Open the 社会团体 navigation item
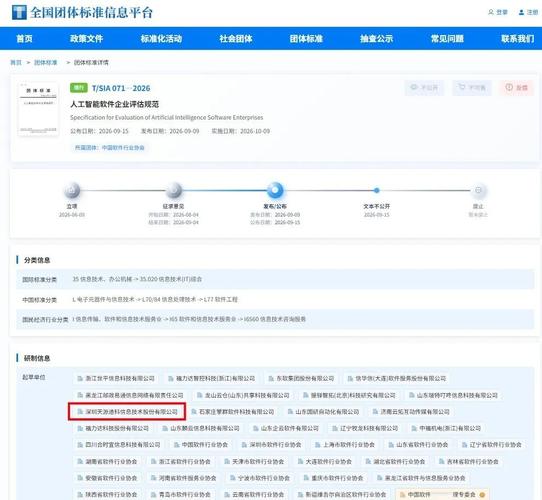Screen dimensions: 542x500 point(236,38)
